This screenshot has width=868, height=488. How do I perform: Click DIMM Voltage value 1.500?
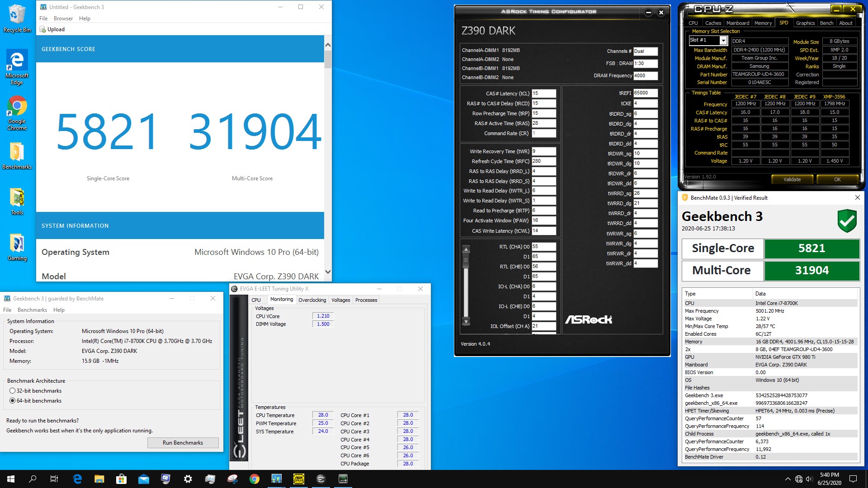tap(323, 324)
